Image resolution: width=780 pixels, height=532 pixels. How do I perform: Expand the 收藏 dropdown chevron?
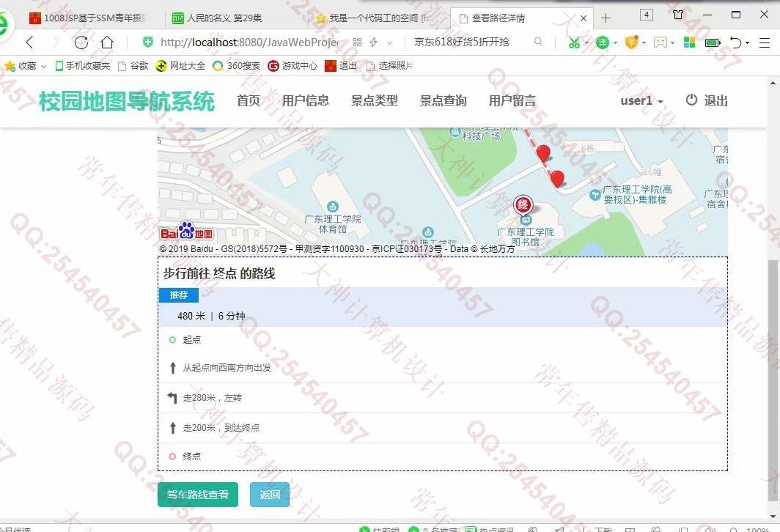[x=43, y=66]
